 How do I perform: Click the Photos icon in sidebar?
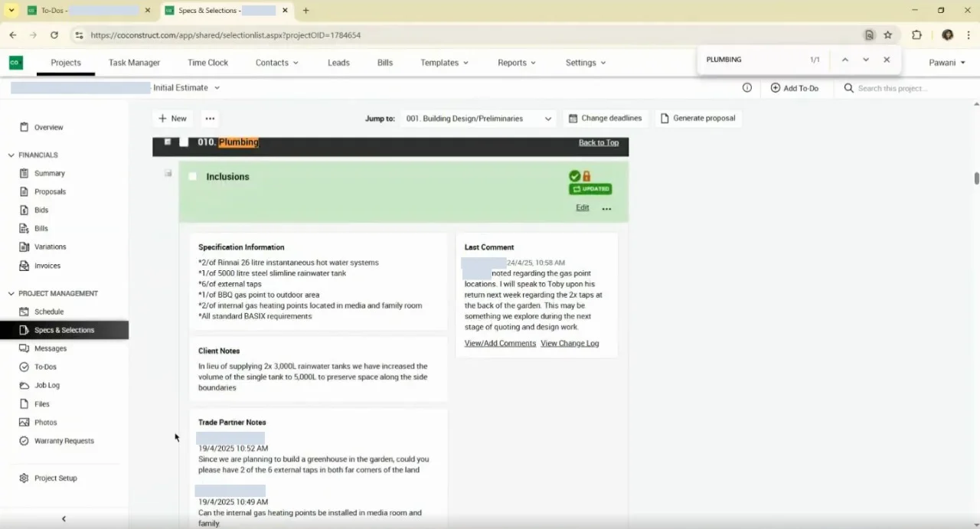point(24,423)
